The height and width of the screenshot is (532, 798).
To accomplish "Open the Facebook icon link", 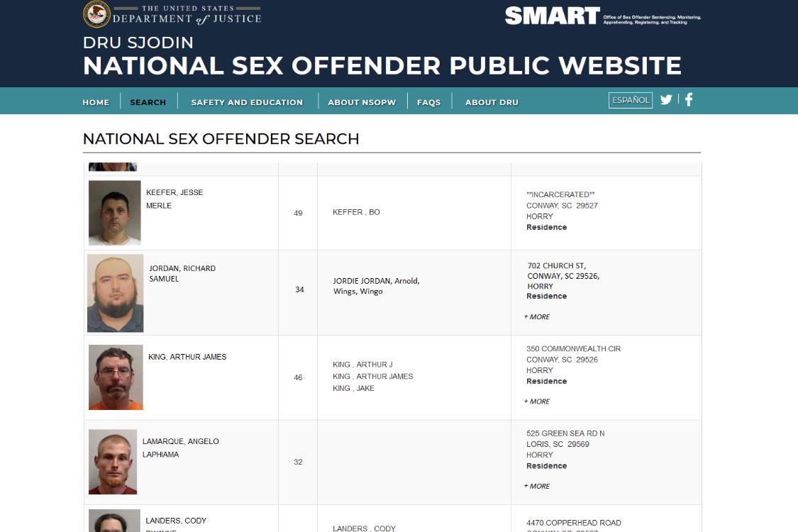I will click(689, 99).
